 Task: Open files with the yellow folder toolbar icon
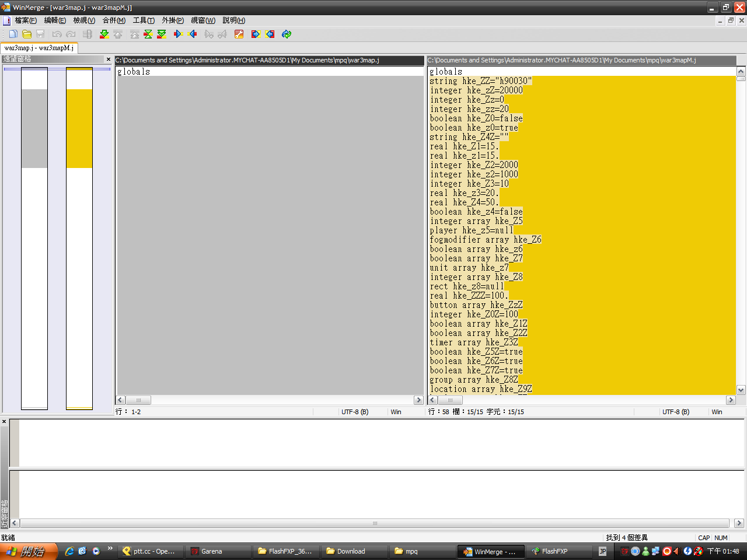click(27, 34)
